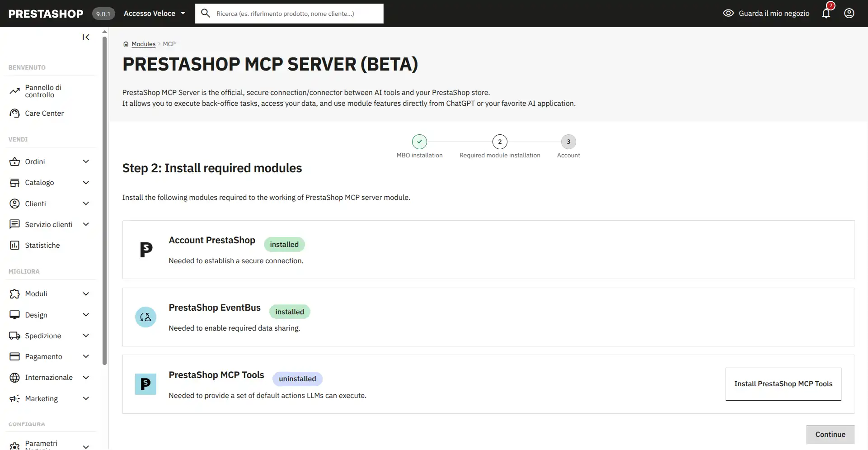Click the notifications bell icon

click(x=826, y=14)
